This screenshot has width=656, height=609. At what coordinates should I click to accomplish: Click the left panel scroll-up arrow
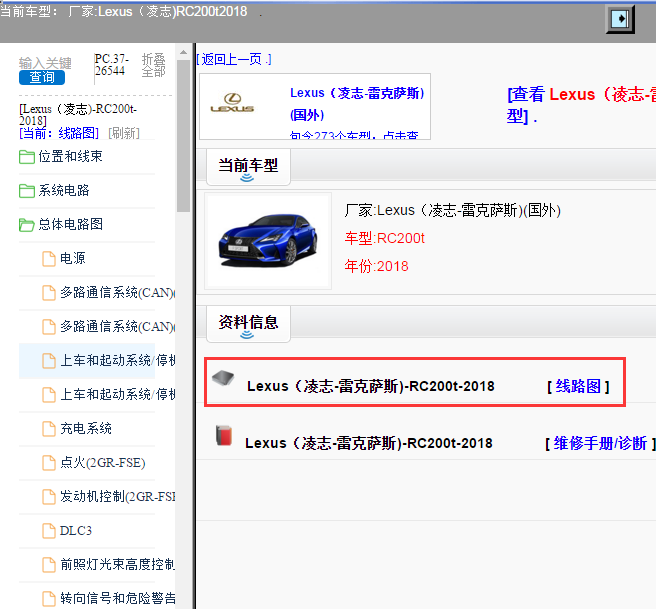tap(183, 53)
